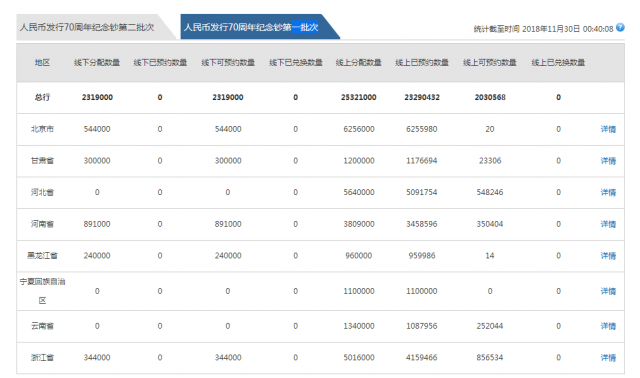Image resolution: width=640 pixels, height=378 pixels.
Task: Click value 959986 in 黑龙江省 row
Action: [x=422, y=256]
